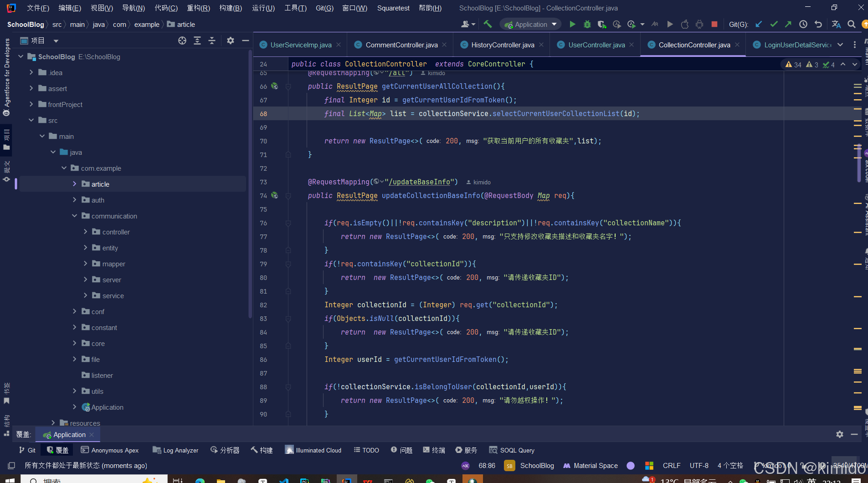Start debugging with the Debug icon
868x483 pixels.
(x=587, y=24)
